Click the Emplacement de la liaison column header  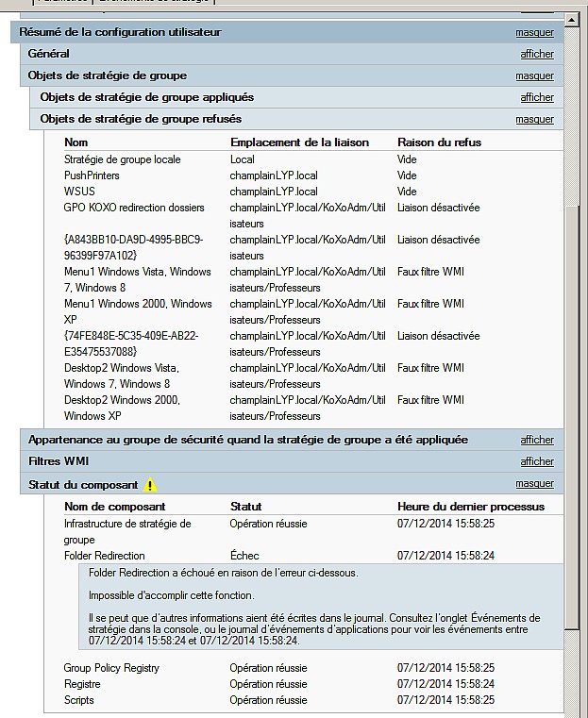[x=299, y=142]
